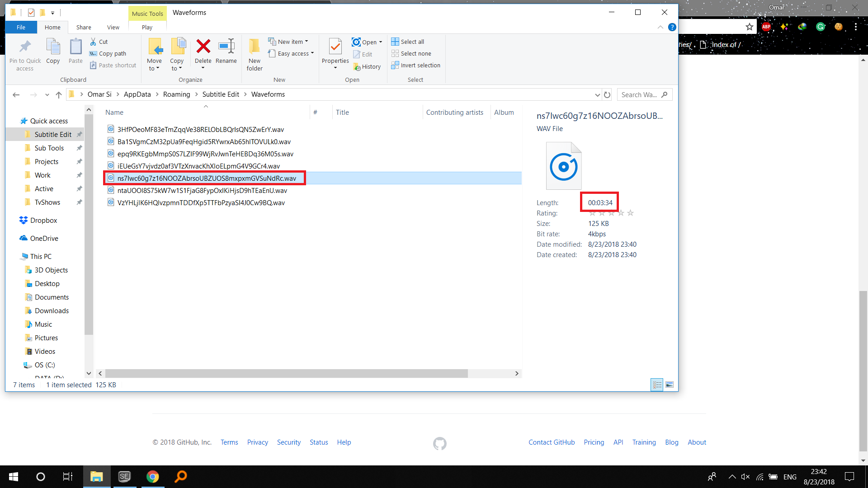Rate the selected WAV three stars
Image resolution: width=868 pixels, height=488 pixels.
(612, 212)
